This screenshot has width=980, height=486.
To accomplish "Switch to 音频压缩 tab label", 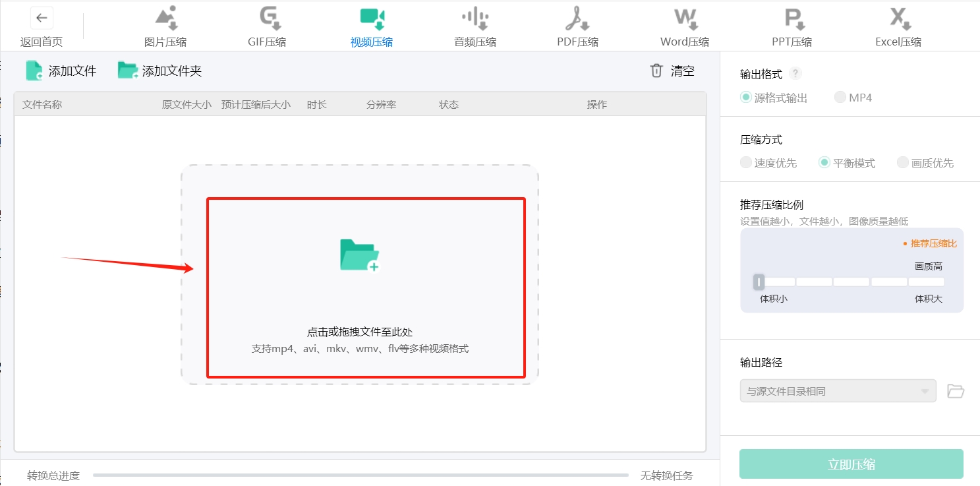I will (x=475, y=42).
